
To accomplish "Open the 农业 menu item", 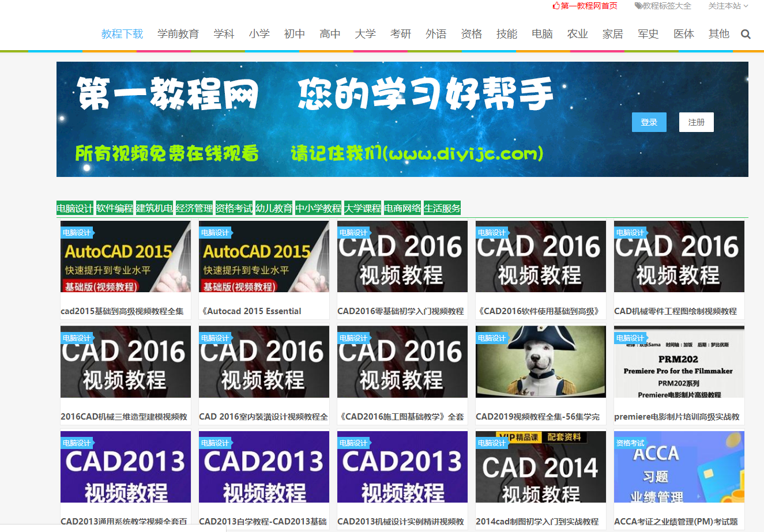I will 578,34.
